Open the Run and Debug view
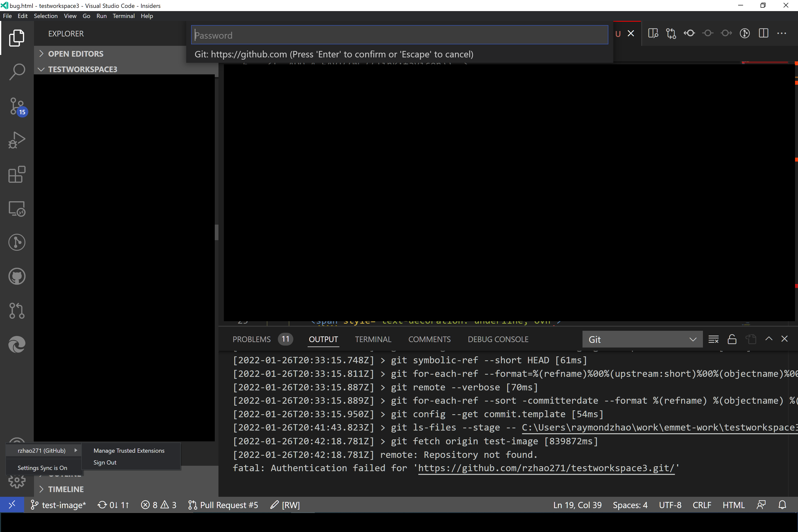Image resolution: width=798 pixels, height=532 pixels. point(17,140)
